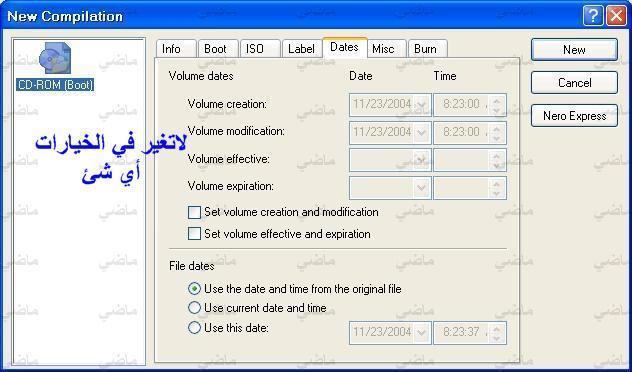The height and width of the screenshot is (372, 632).
Task: Open the Misc tab
Action: pyautogui.click(x=386, y=49)
